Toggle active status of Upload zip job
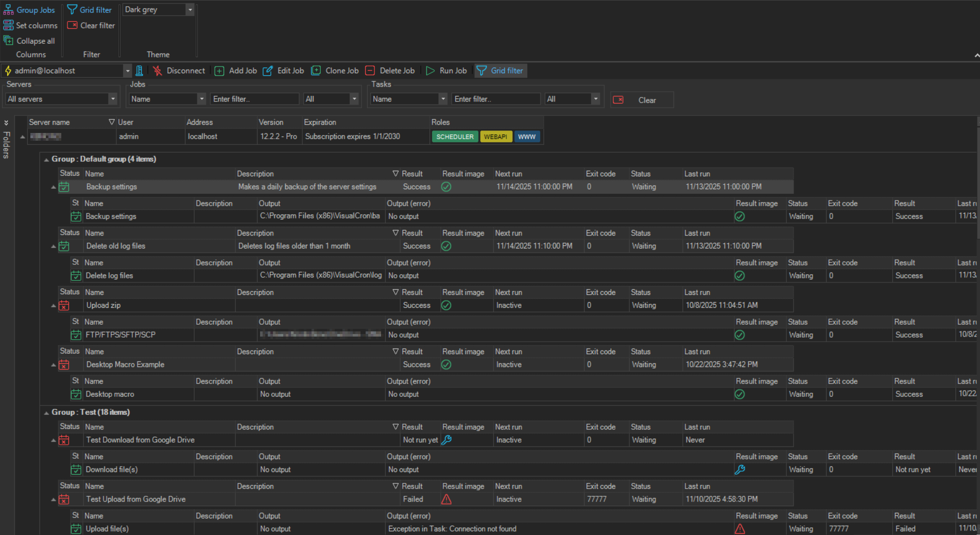The width and height of the screenshot is (980, 535). click(x=64, y=306)
